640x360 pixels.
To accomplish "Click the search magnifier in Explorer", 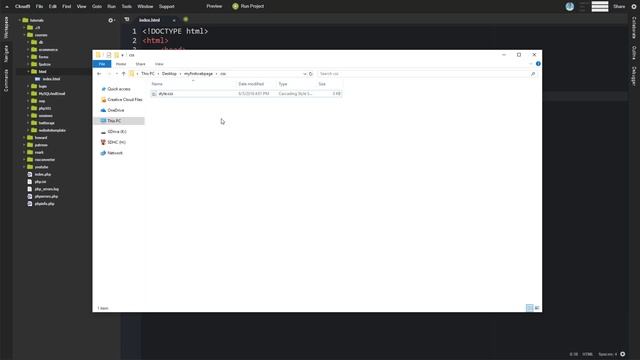I will pyautogui.click(x=533, y=74).
